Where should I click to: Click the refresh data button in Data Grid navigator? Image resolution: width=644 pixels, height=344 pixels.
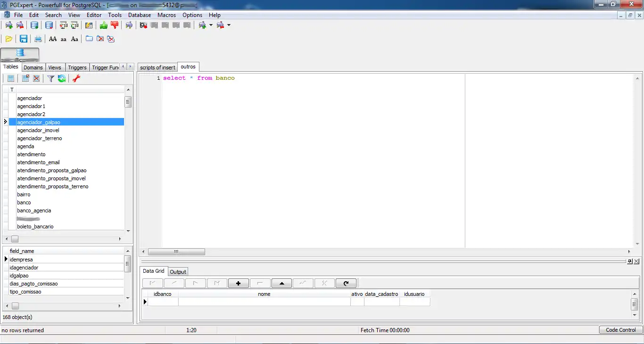click(x=346, y=283)
